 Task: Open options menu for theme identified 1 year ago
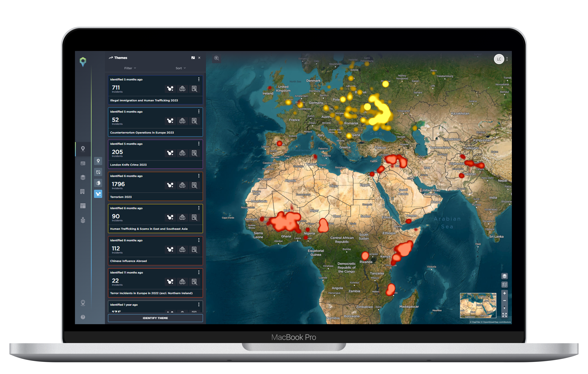199,305
